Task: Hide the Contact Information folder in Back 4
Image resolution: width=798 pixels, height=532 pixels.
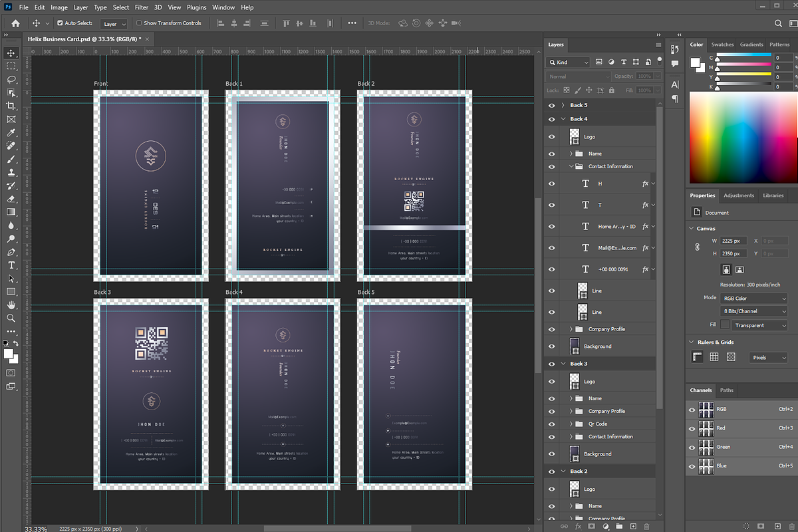Action: coord(551,166)
